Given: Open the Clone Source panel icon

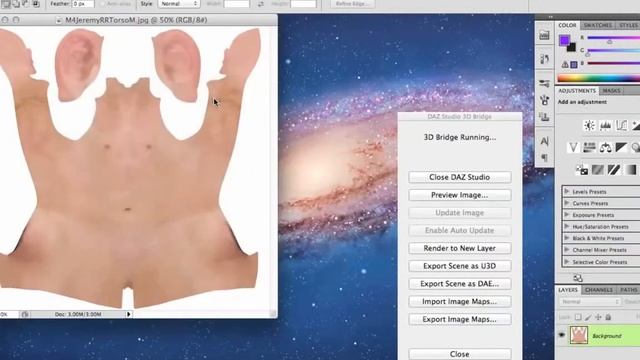Looking at the screenshot, I should pos(544,117).
